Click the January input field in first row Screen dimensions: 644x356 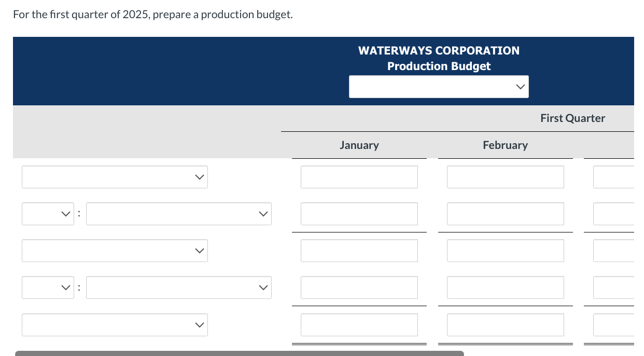coord(359,177)
